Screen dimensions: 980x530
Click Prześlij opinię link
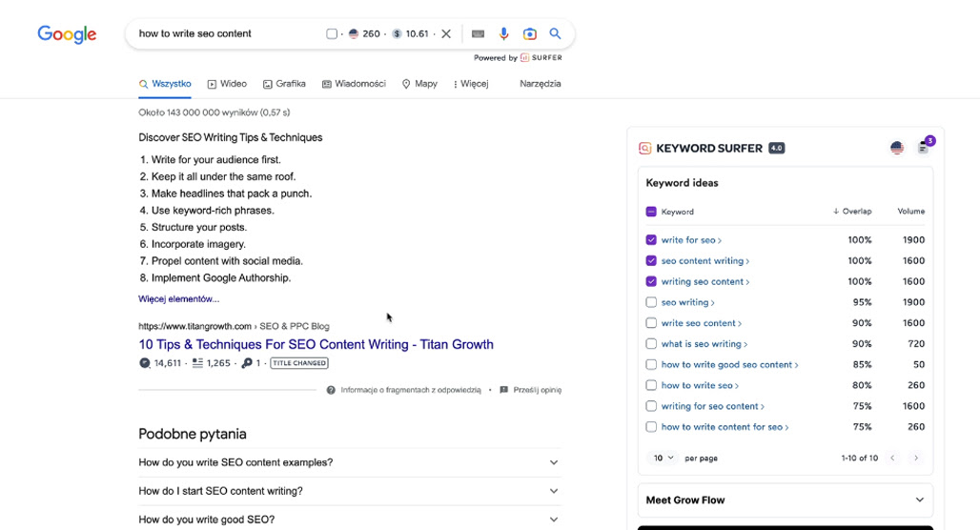tap(538, 390)
